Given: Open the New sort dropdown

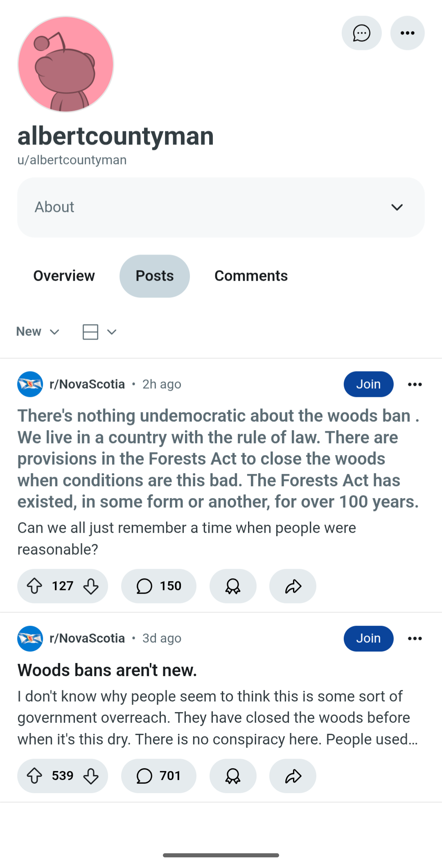Looking at the screenshot, I should point(38,331).
